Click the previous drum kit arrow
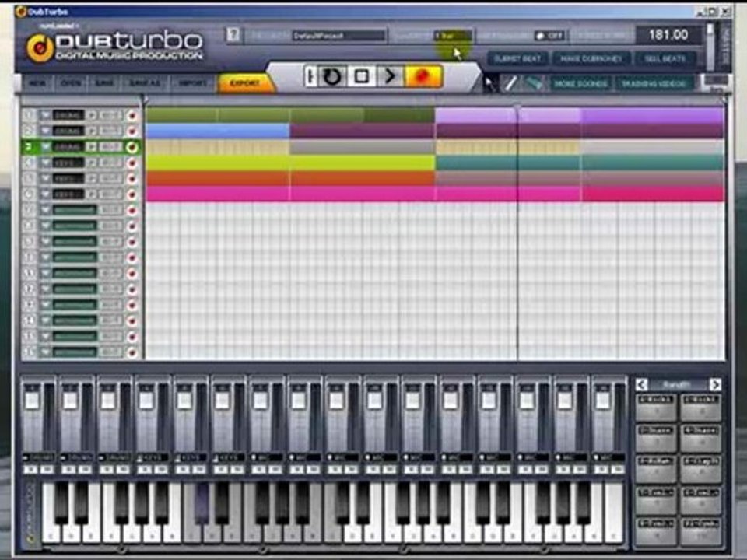747x560 pixels. pos(642,384)
